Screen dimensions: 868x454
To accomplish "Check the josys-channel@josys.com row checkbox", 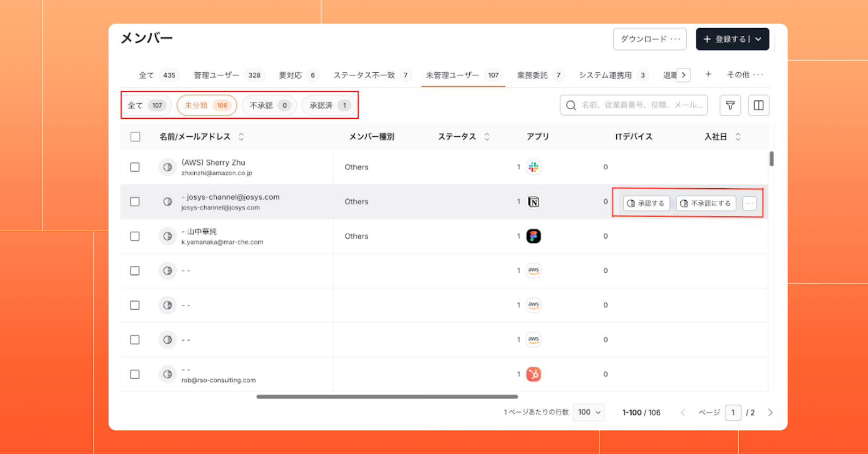I will coord(135,202).
